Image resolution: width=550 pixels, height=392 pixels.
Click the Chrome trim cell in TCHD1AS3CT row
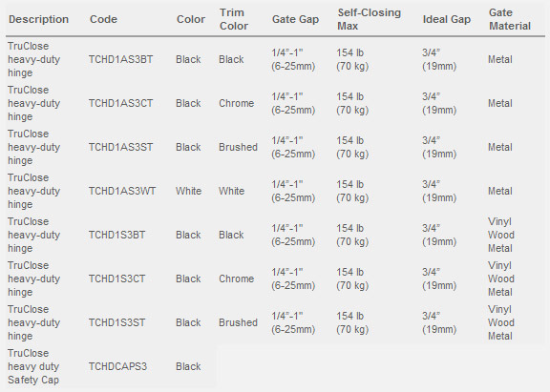click(237, 103)
